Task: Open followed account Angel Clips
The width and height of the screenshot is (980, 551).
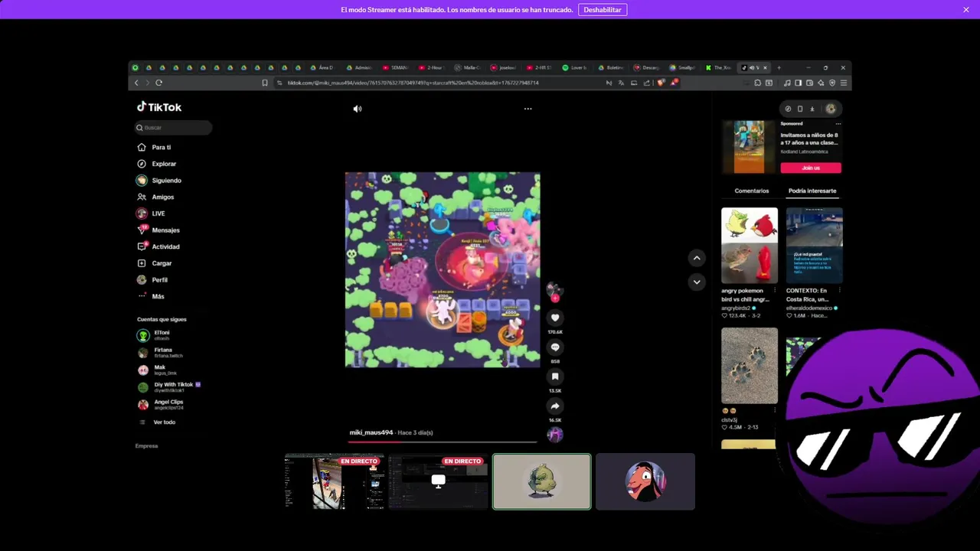Action: pyautogui.click(x=160, y=405)
